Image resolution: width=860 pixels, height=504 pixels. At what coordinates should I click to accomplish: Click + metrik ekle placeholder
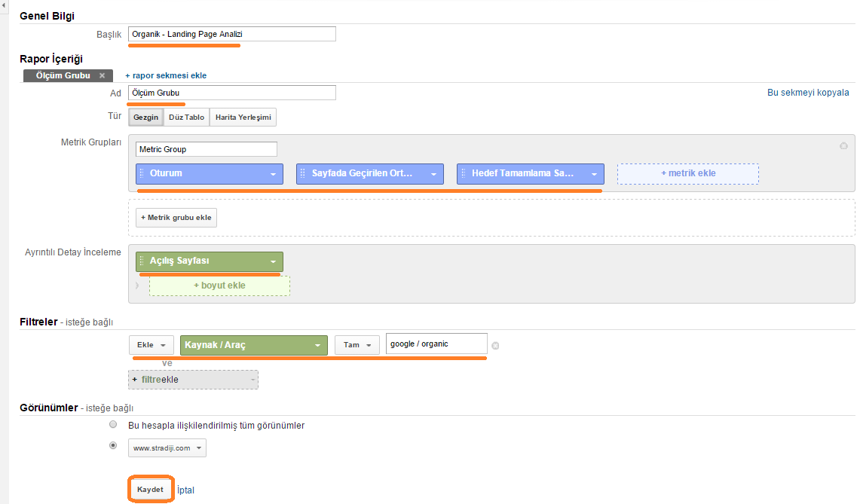[x=687, y=174]
